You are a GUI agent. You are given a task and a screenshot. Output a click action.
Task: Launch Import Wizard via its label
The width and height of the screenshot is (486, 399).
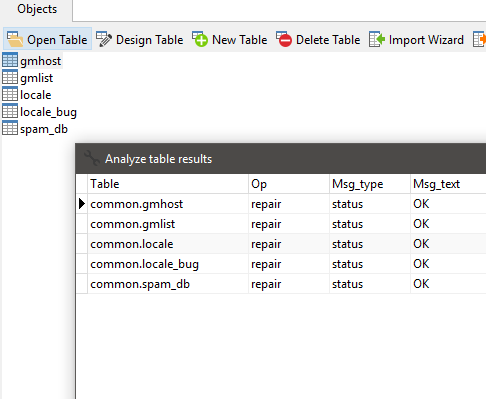click(x=426, y=40)
